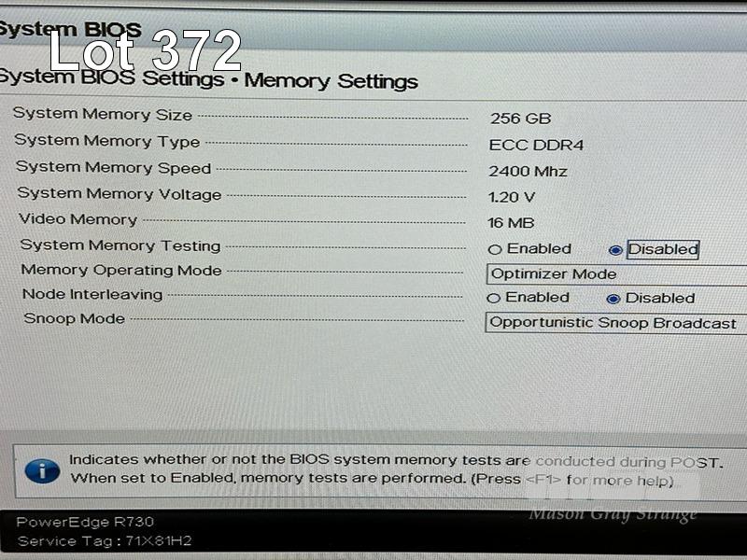Click the System Memory Speed label
Viewport: 747px width, 560px height.
113,167
